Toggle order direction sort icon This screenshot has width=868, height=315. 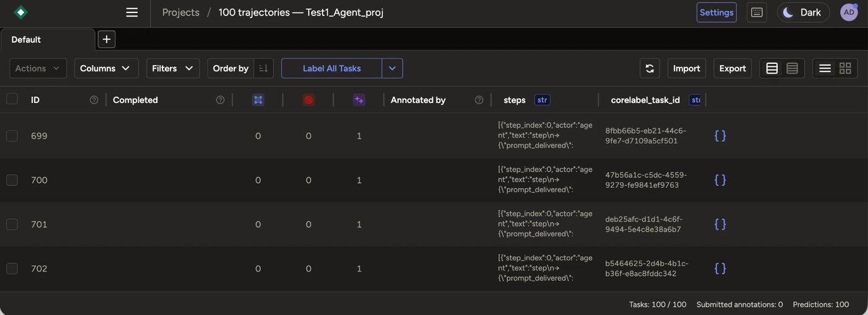point(263,68)
